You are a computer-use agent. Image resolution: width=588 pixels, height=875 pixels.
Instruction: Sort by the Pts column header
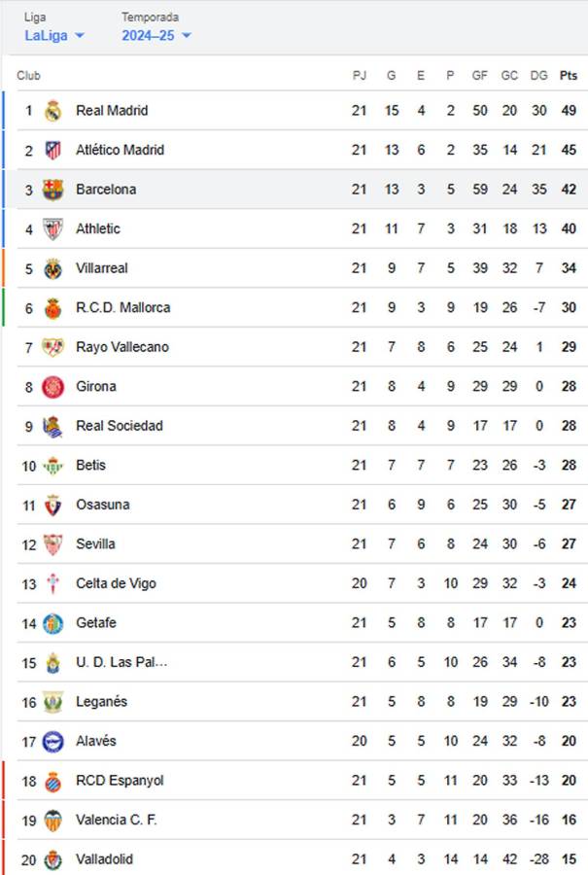(567, 74)
